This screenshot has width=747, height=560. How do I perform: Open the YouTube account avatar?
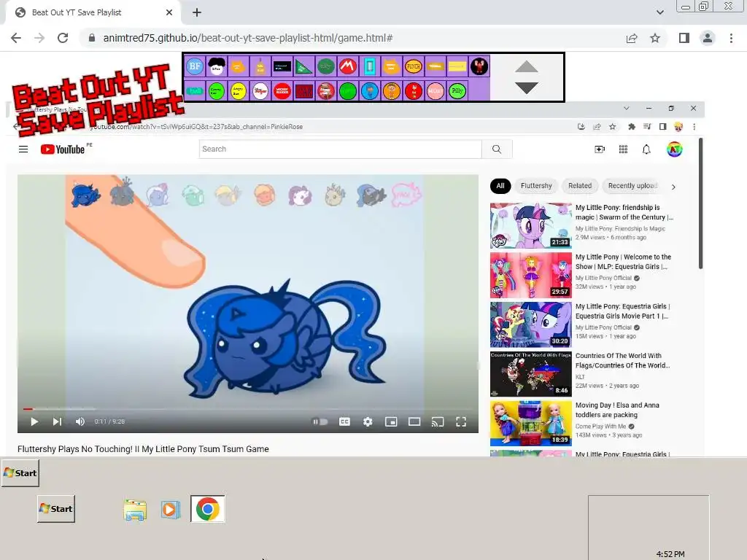(x=674, y=149)
